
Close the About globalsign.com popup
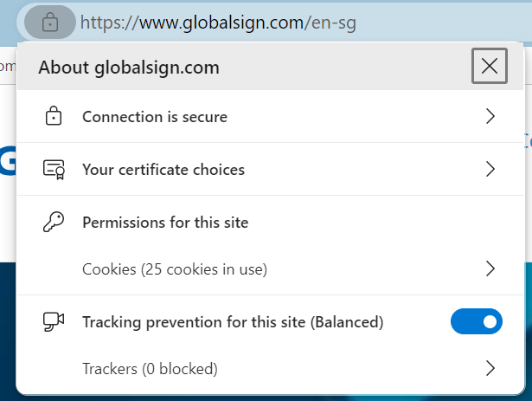tap(490, 67)
